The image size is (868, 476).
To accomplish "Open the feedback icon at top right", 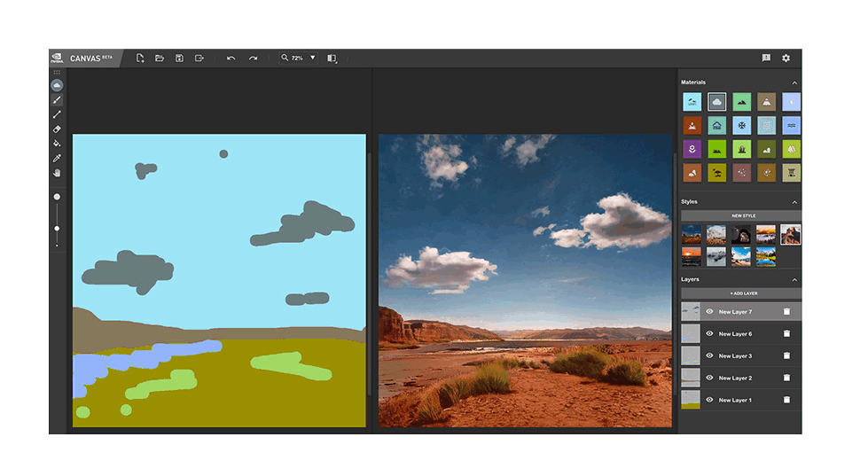I will [766, 59].
